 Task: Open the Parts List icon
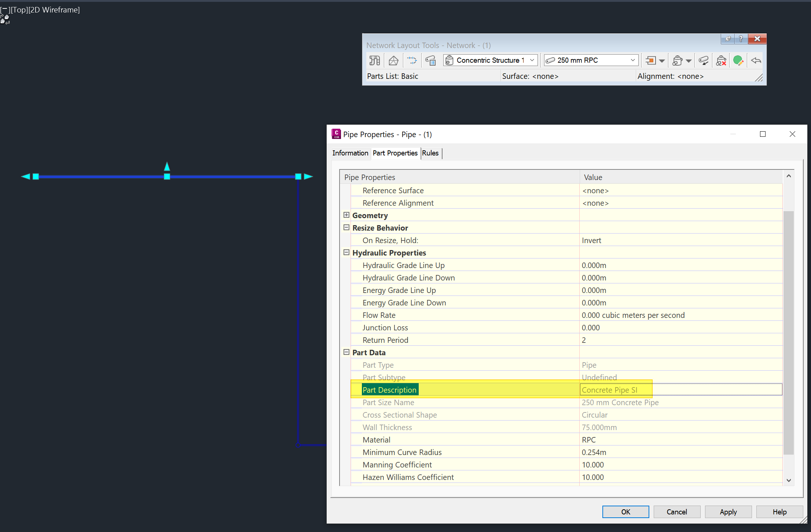[431, 60]
